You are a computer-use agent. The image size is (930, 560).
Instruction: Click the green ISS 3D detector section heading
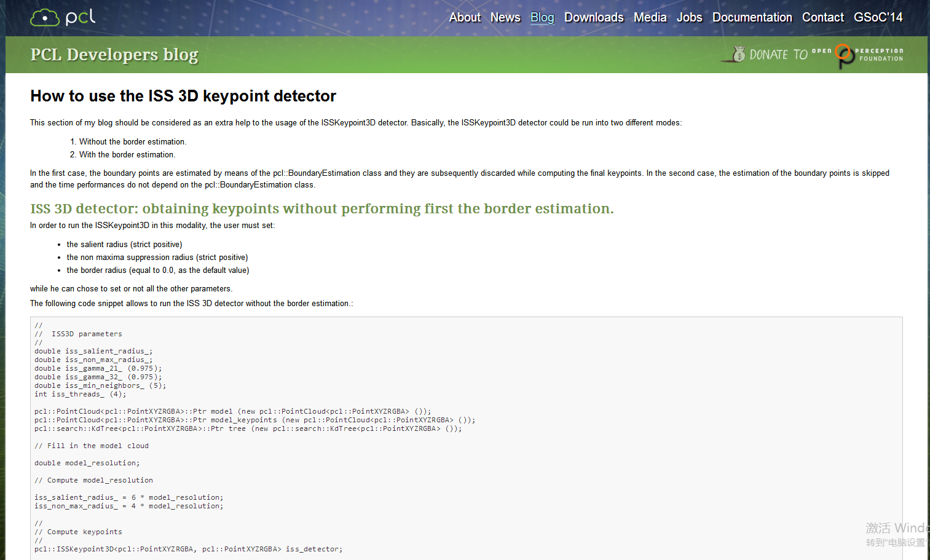click(x=322, y=209)
